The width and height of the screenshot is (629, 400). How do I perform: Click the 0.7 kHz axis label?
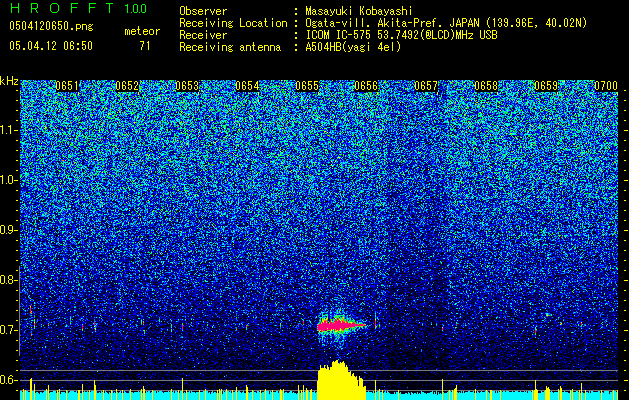click(x=9, y=330)
